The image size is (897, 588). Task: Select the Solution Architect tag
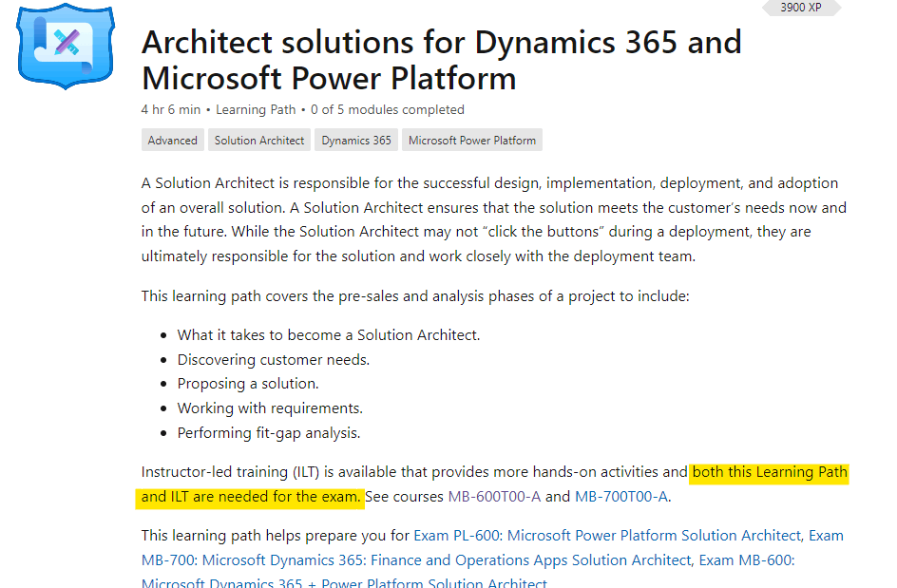[x=259, y=141]
